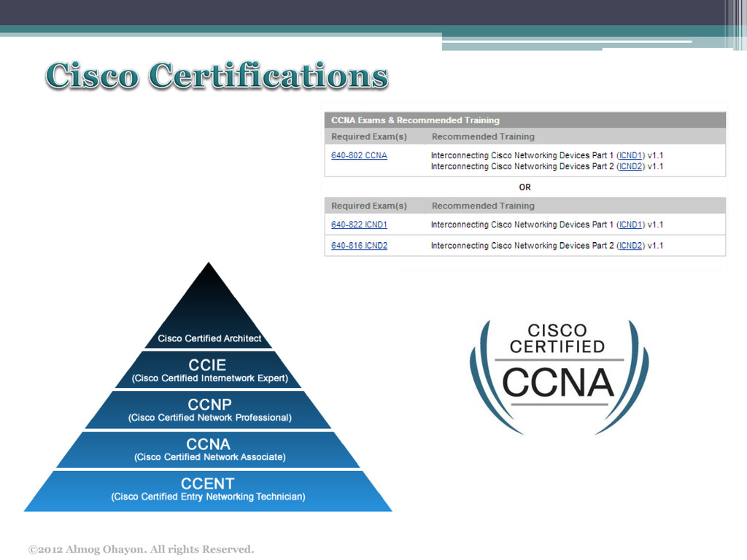
Task: Click ICND1 link in 640-822 row
Action: pos(631,225)
